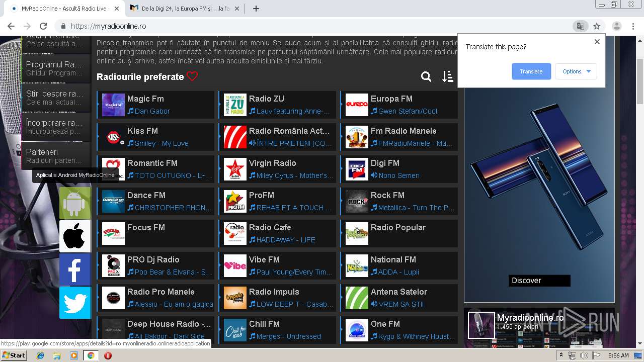The image size is (644, 362).
Task: Click the Chrome taskbar icon
Action: (91, 355)
